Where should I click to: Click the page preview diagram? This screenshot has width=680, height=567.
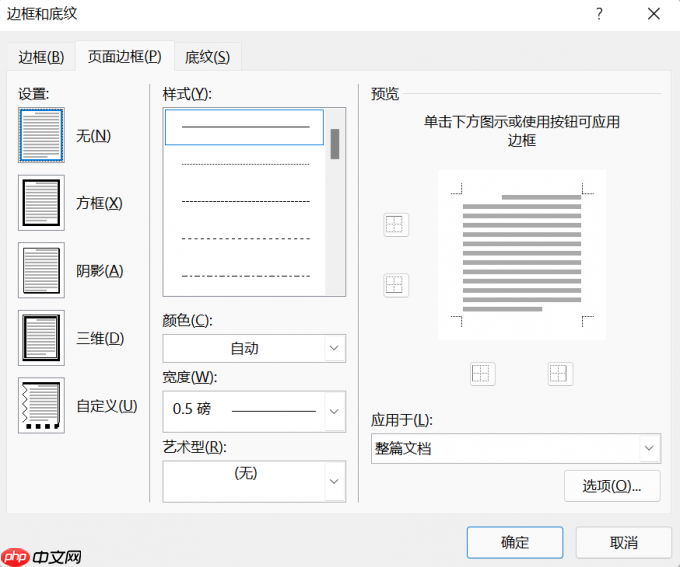522,255
